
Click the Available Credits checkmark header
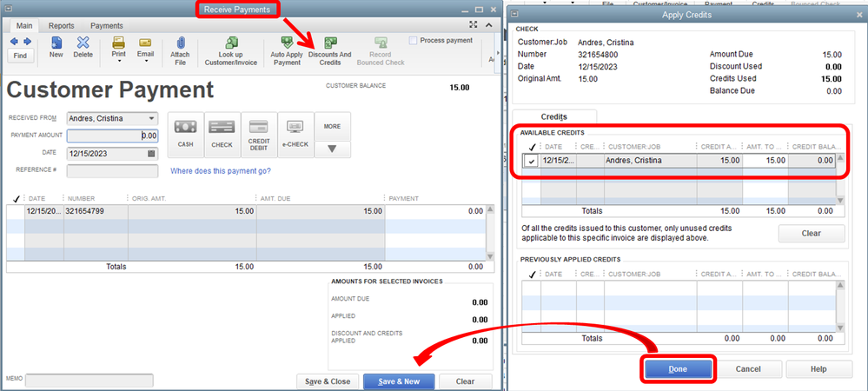coord(532,147)
